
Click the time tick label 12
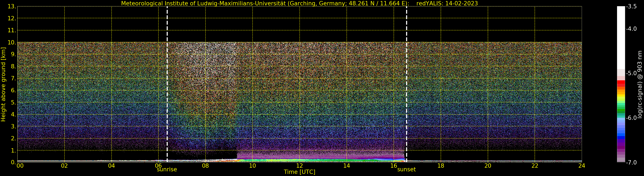point(300,166)
